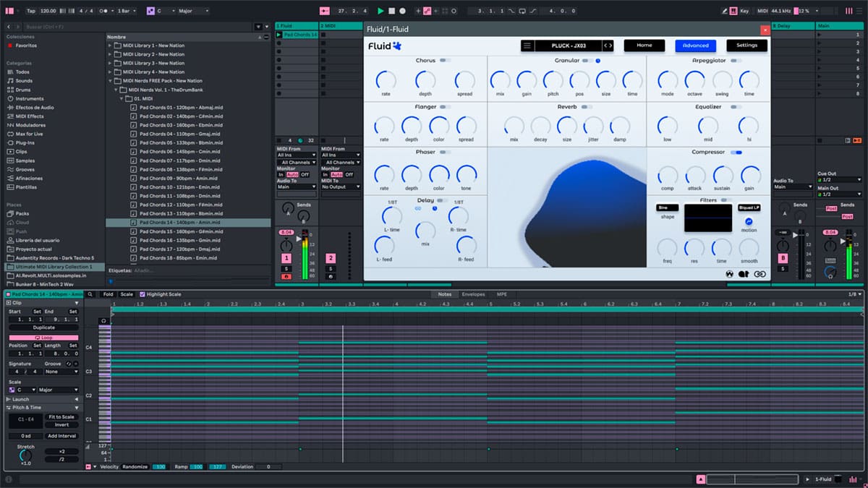This screenshot has height=488, width=868.
Task: Start playback with the transport Play button
Action: (380, 11)
